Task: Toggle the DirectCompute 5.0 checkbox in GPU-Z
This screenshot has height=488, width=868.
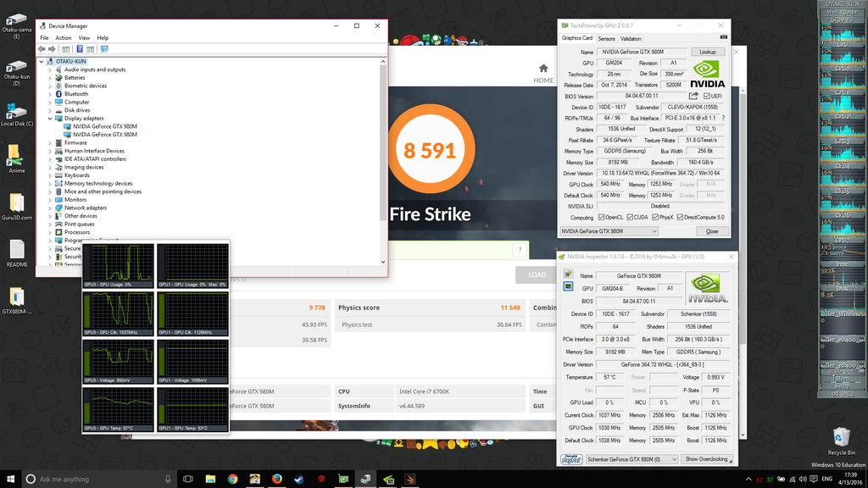Action: point(680,218)
